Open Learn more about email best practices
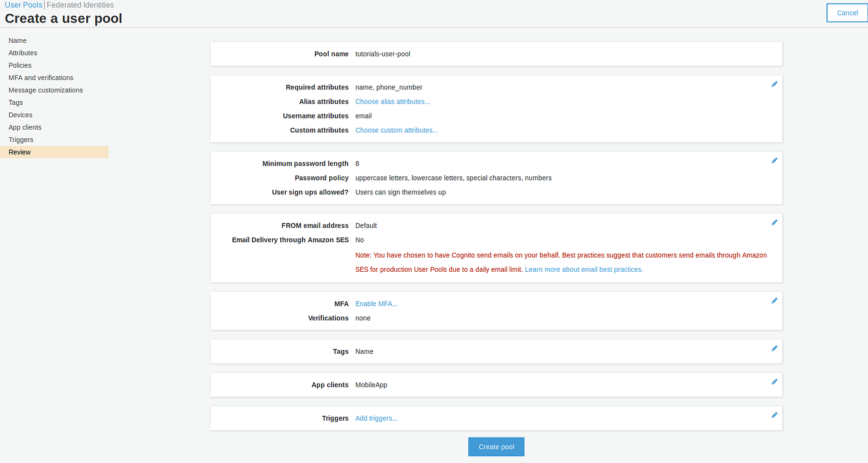This screenshot has height=463, width=868. 584,269
